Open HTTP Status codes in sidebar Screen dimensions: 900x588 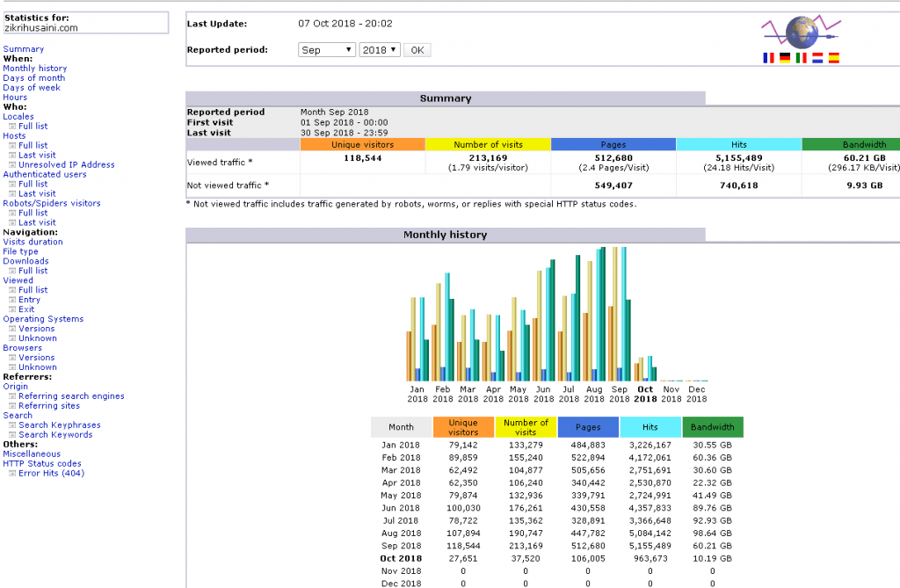click(42, 464)
